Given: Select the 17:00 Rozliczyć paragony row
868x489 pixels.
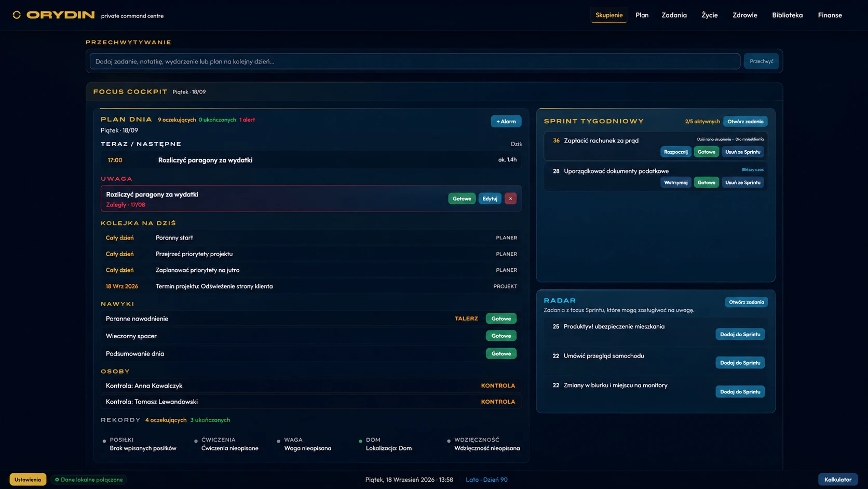Looking at the screenshot, I should (311, 160).
